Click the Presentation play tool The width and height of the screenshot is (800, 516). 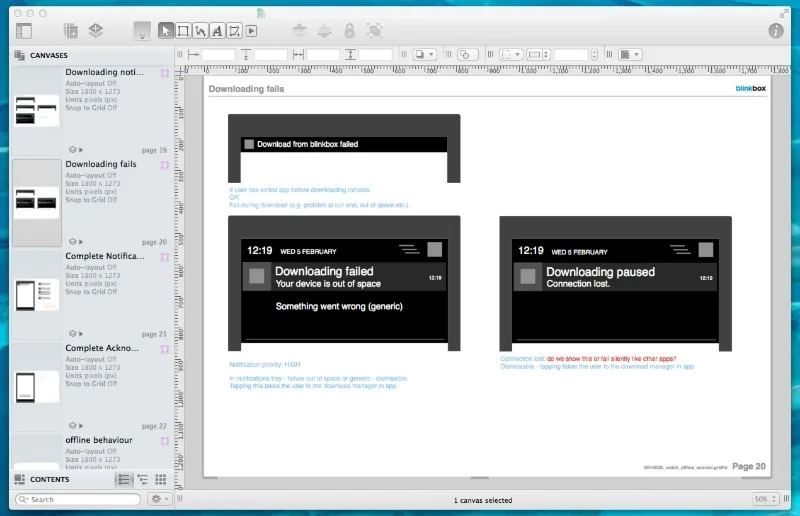252,31
